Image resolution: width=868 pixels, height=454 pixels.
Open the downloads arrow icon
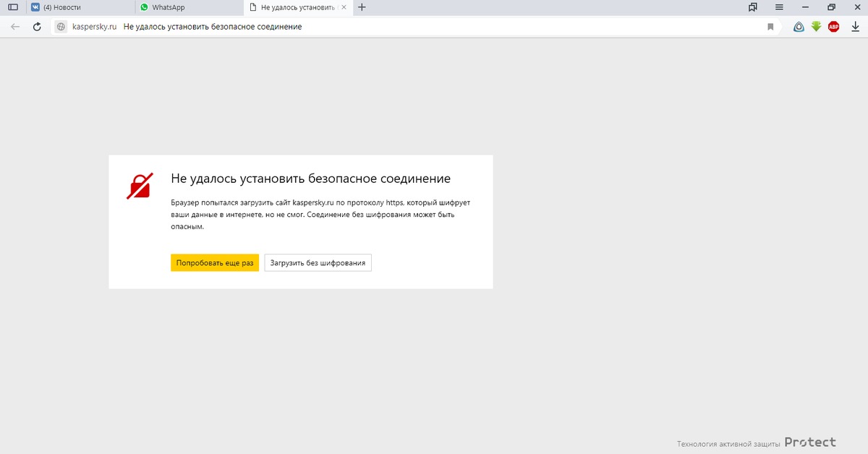[x=854, y=27]
